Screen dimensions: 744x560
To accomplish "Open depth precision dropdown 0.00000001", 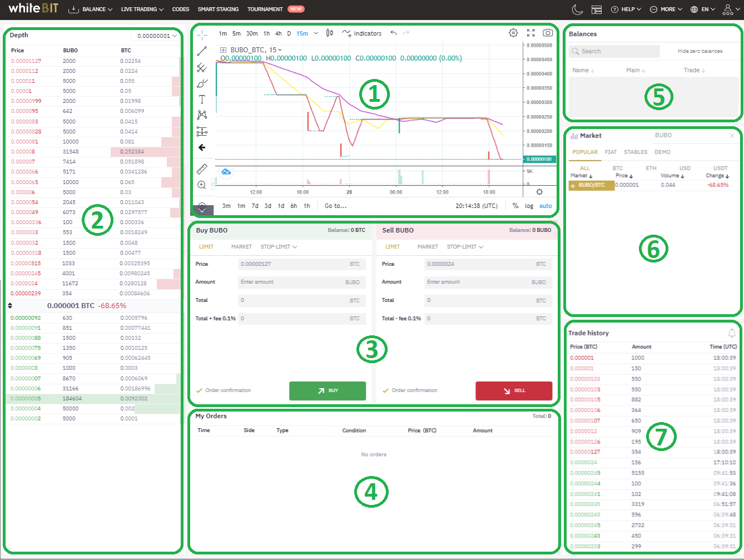I will 156,36.
